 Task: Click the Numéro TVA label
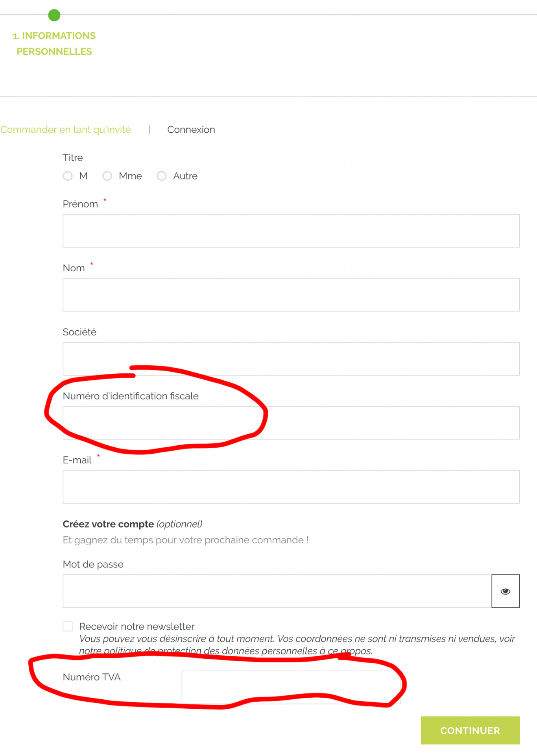tap(92, 677)
